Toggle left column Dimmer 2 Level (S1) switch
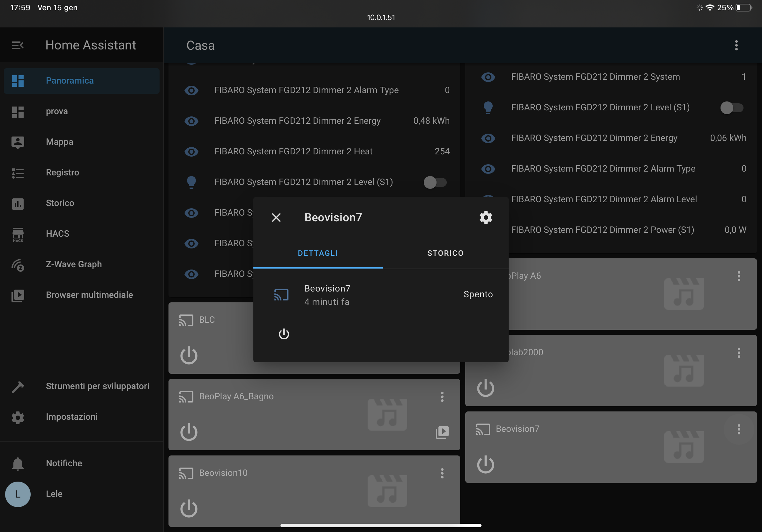762x532 pixels. (x=435, y=182)
